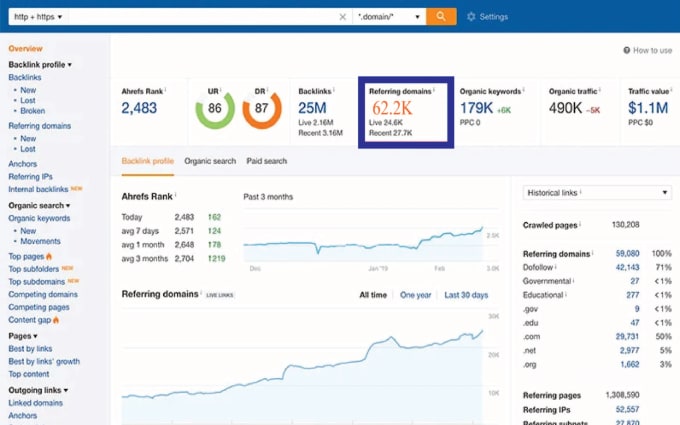Screen dimensions: 680x425
Task: Open the http + https protocol dropdown
Action: pos(38,17)
